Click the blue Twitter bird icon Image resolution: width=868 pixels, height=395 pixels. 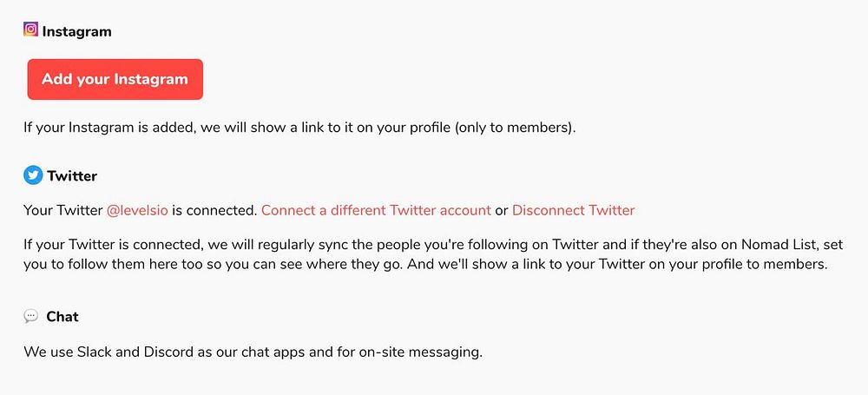[x=33, y=175]
